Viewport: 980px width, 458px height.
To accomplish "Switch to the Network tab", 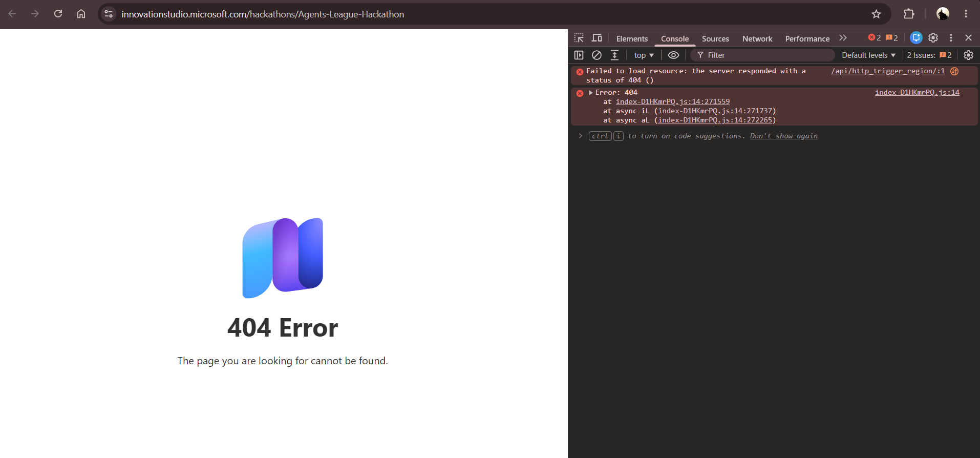I will pyautogui.click(x=757, y=38).
